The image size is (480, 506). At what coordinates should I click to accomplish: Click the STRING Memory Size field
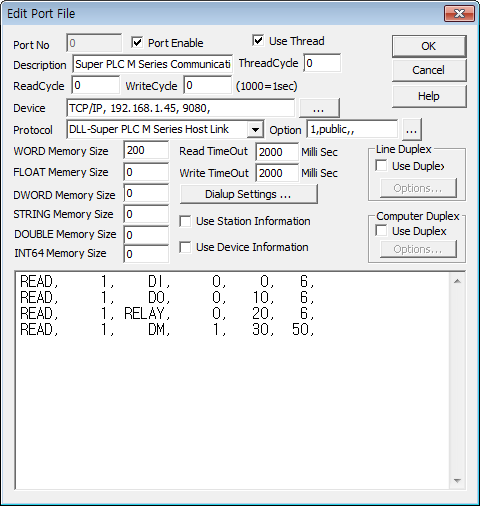146,214
